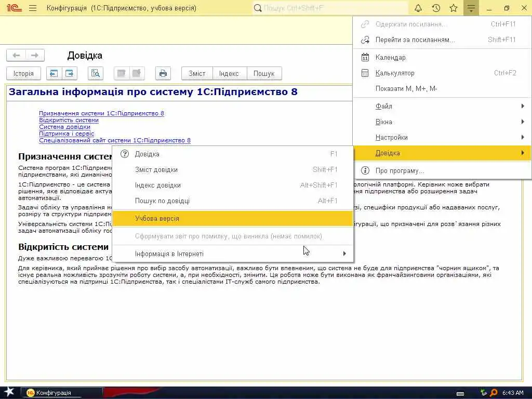Click calendar icon beside Календар

(x=365, y=57)
